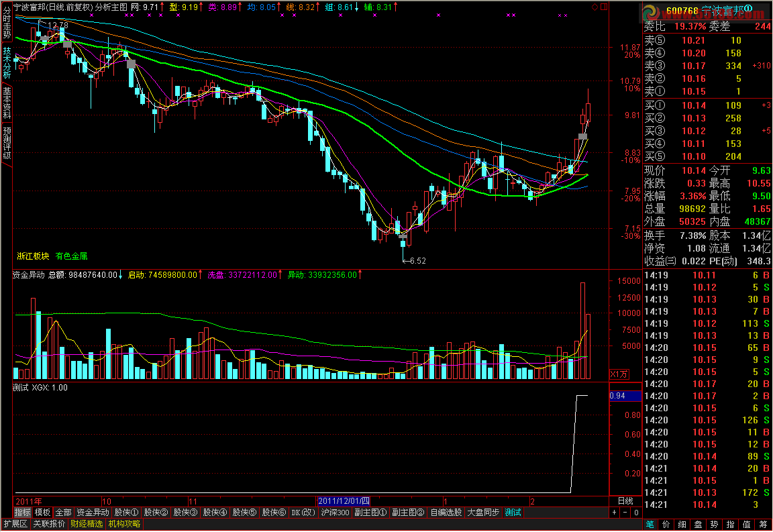This screenshot has height=532, width=773.
Task: Click the 有色金属 sector label
Action: [72, 256]
